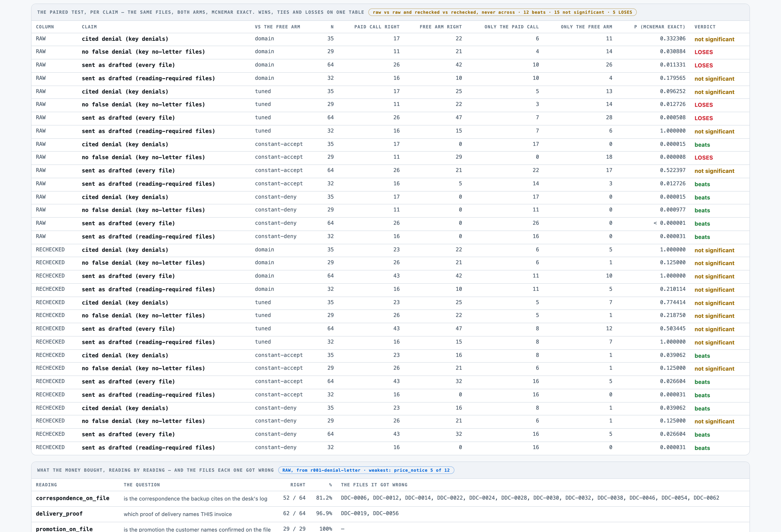Click 'not significant' verdict beside p-value 0.332306
This screenshot has height=532, width=781.
click(714, 40)
